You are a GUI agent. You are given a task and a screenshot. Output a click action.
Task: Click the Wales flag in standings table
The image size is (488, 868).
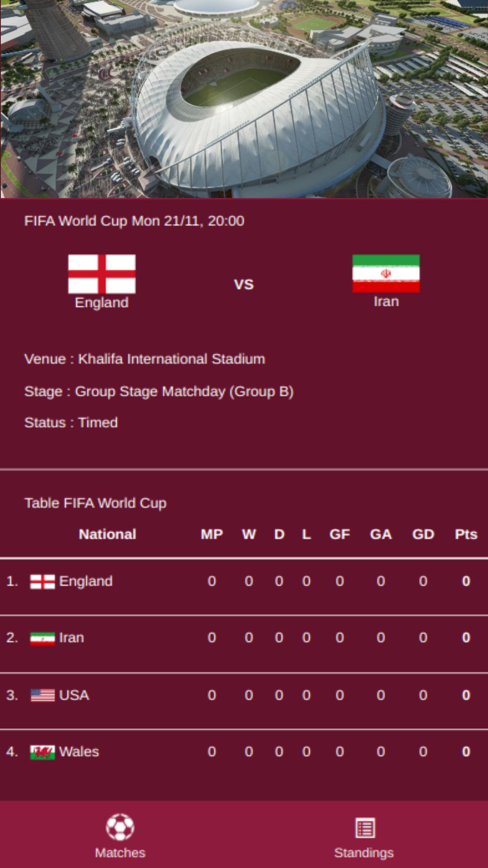click(x=42, y=752)
